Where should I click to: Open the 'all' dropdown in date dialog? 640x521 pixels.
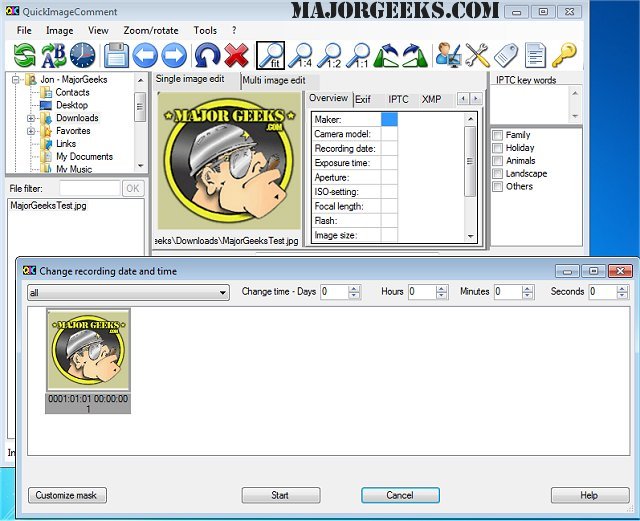(128, 293)
